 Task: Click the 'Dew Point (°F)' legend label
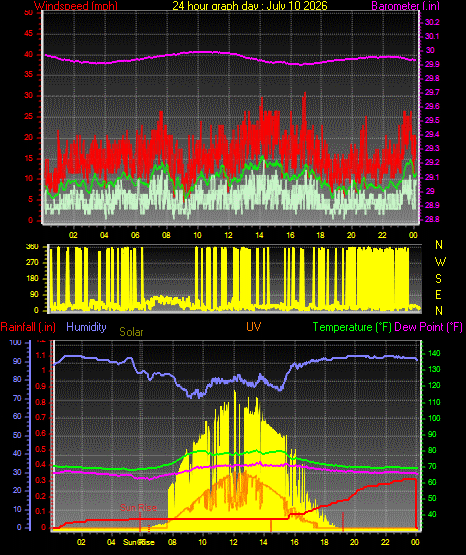point(428,327)
